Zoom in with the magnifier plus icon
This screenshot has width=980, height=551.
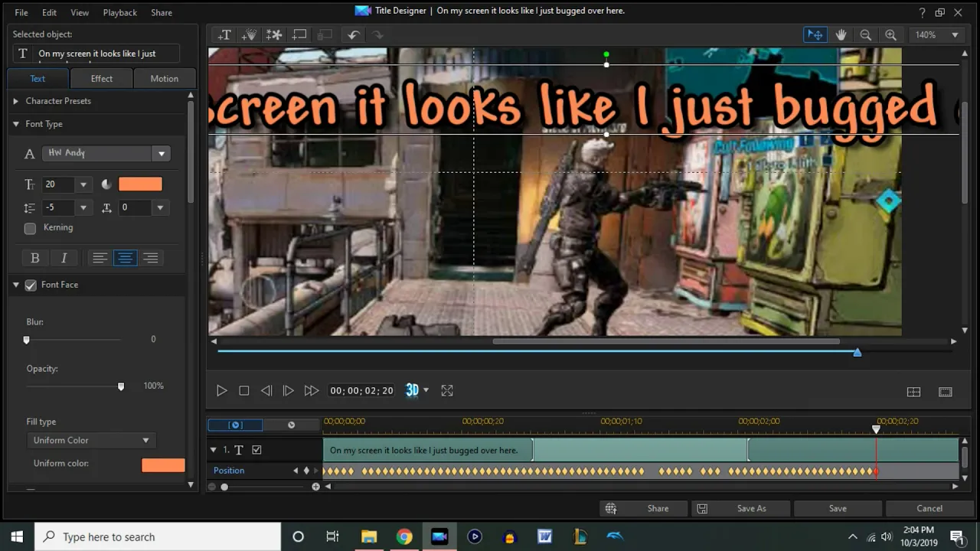pos(890,34)
